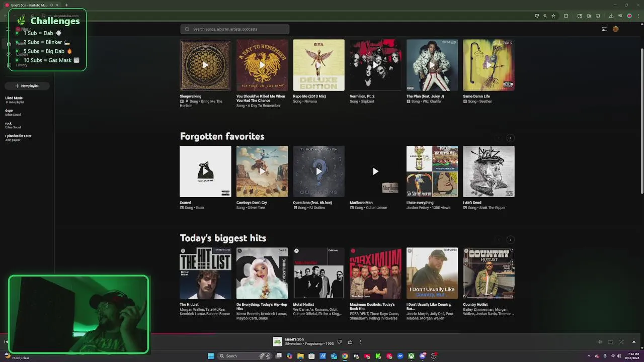Bookmark this page with star icon
The height and width of the screenshot is (362, 644).
(x=553, y=16)
